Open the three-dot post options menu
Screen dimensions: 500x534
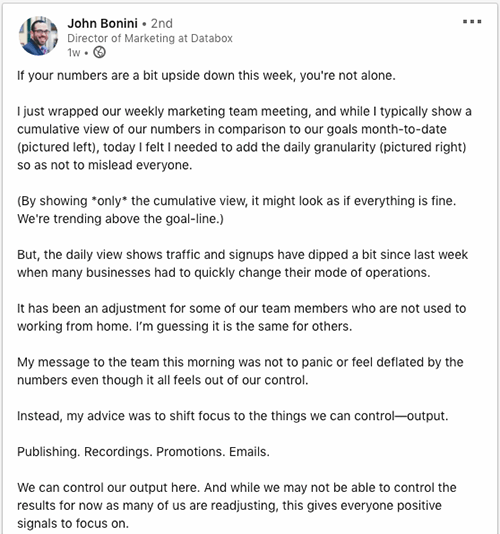pyautogui.click(x=472, y=22)
